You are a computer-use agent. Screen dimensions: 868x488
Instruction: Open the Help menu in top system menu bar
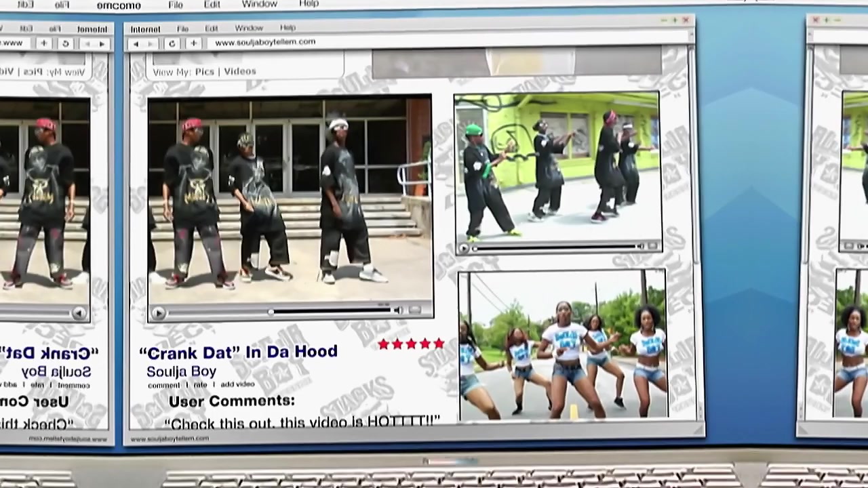(x=309, y=3)
